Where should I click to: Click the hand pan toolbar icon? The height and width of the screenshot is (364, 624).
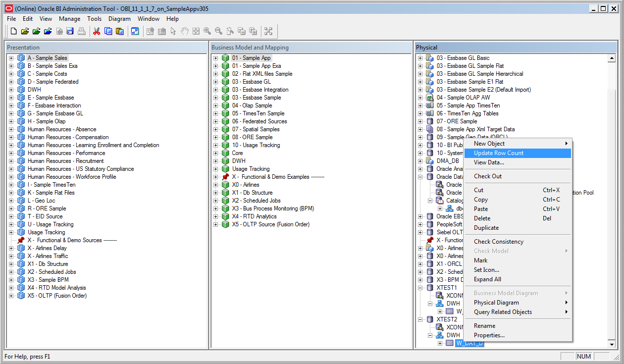(184, 31)
